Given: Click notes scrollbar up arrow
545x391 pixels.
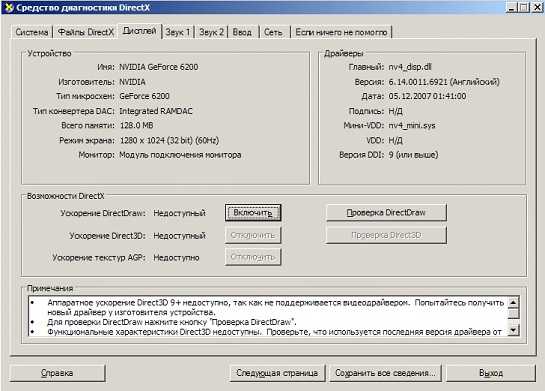Looking at the screenshot, I should [513, 302].
